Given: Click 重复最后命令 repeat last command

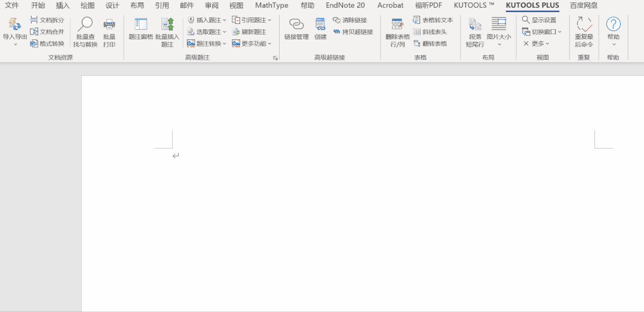Looking at the screenshot, I should coord(584,33).
